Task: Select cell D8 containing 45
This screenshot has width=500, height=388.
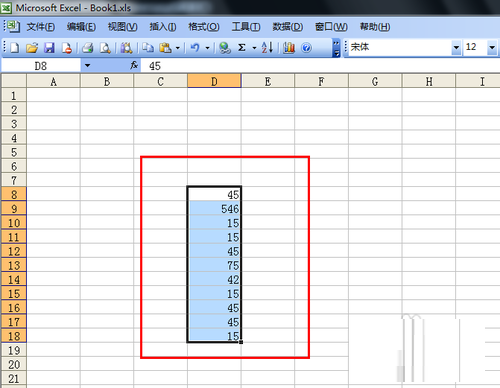Action: pos(214,194)
